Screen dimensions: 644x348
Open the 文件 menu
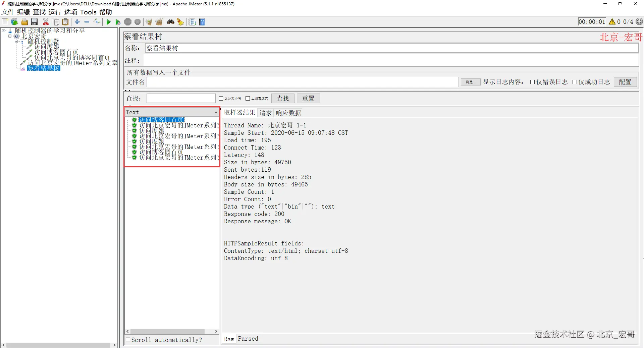click(8, 12)
